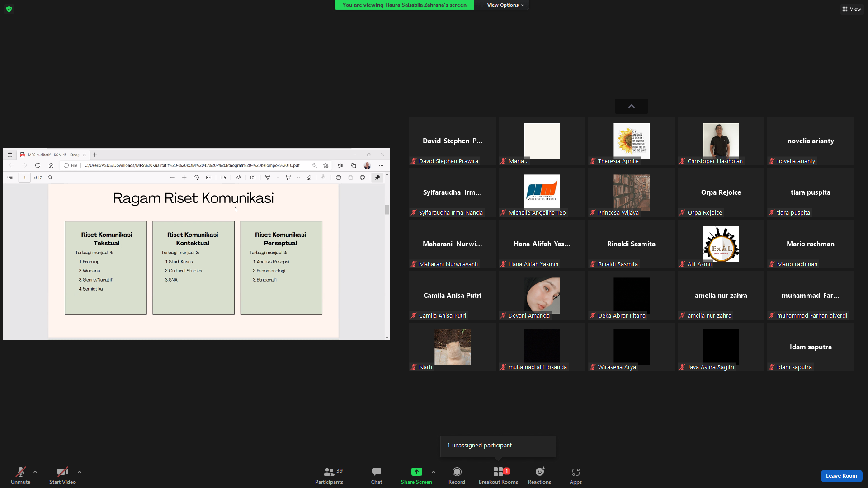Image resolution: width=868 pixels, height=488 pixels.
Task: Open browser Settings and more menu
Action: coord(381,165)
